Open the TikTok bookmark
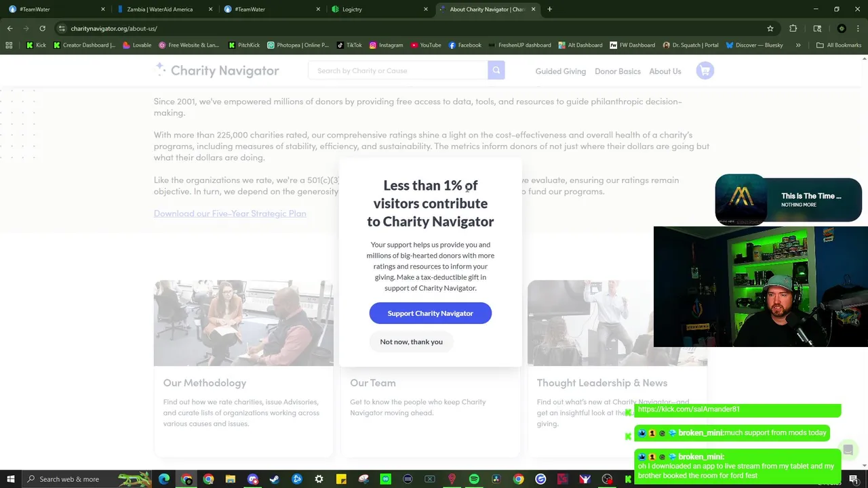 pyautogui.click(x=349, y=45)
